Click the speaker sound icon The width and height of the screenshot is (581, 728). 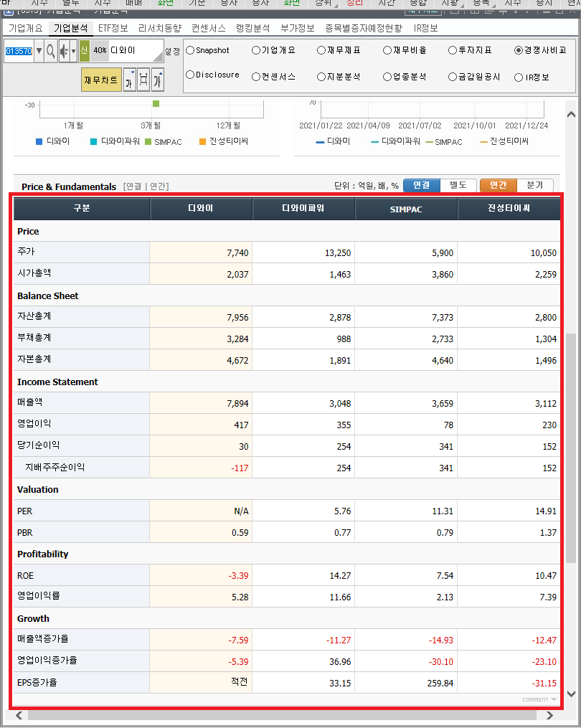64,51
